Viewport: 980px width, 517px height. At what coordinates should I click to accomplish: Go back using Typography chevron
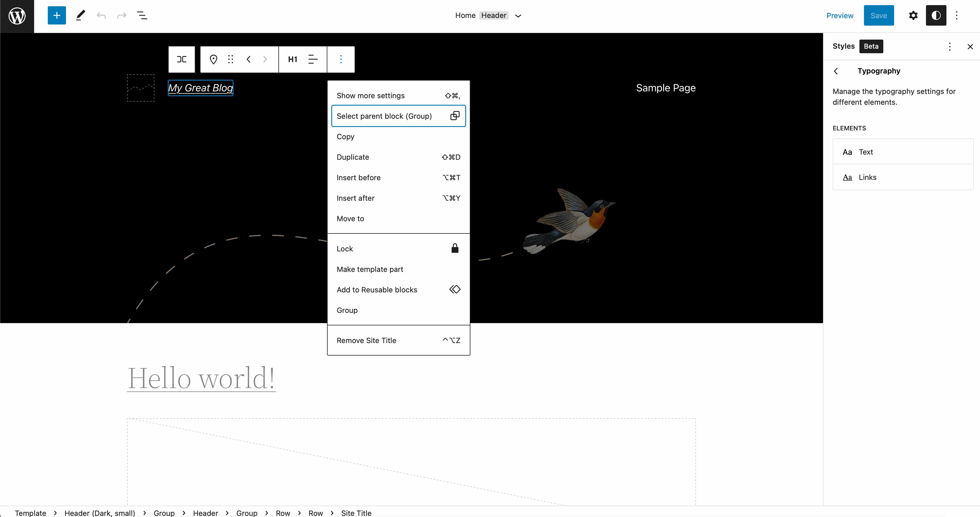pyautogui.click(x=836, y=71)
